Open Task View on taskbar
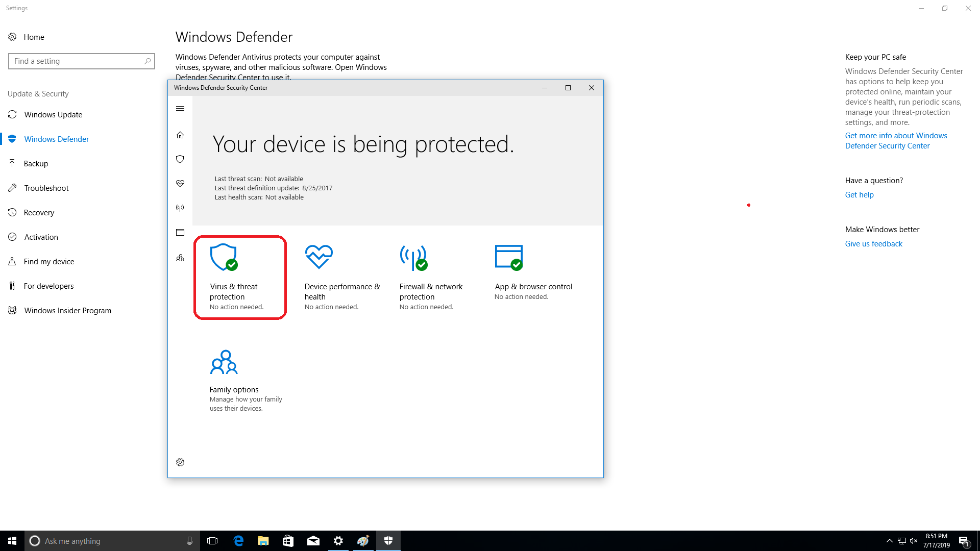The width and height of the screenshot is (980, 551). [x=212, y=541]
